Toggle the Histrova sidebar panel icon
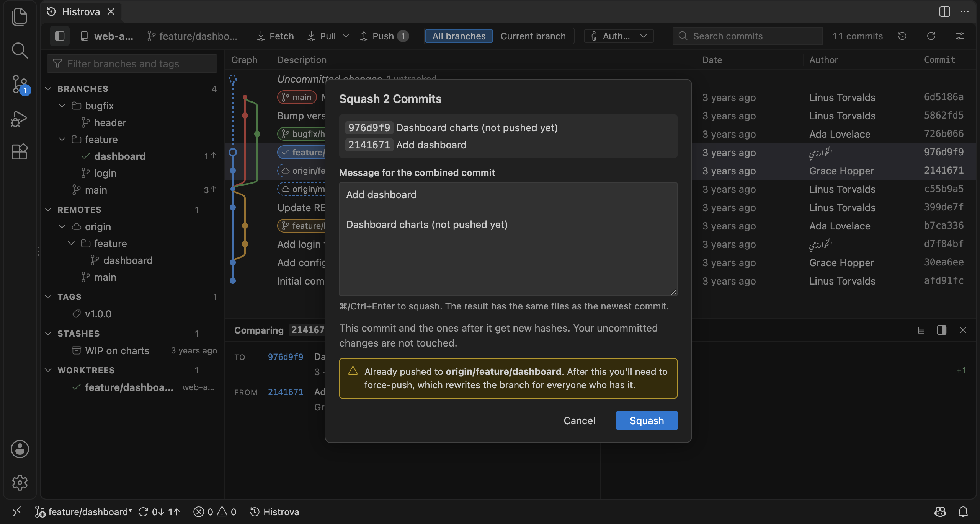The height and width of the screenshot is (524, 980). tap(60, 36)
